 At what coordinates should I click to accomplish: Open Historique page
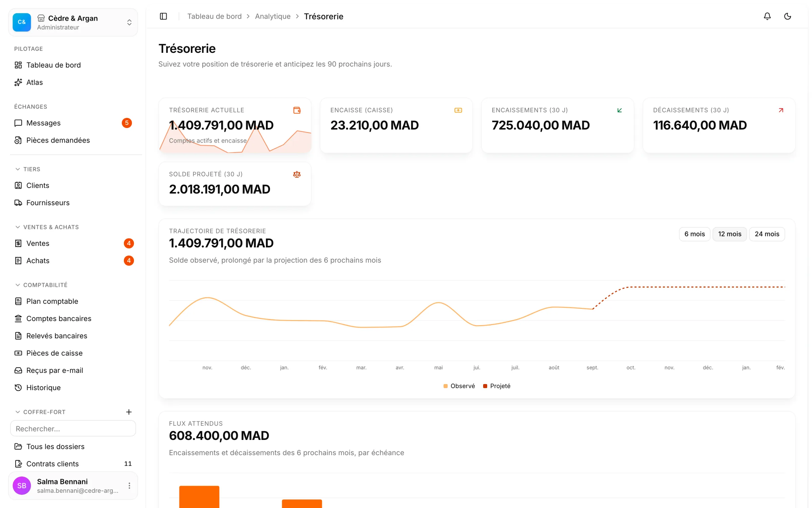tap(73, 387)
